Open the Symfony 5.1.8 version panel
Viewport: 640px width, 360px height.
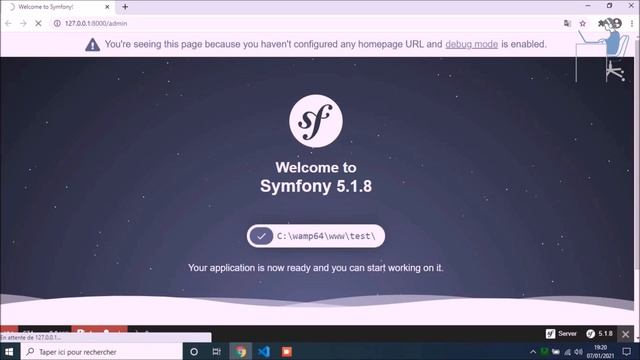coord(600,334)
